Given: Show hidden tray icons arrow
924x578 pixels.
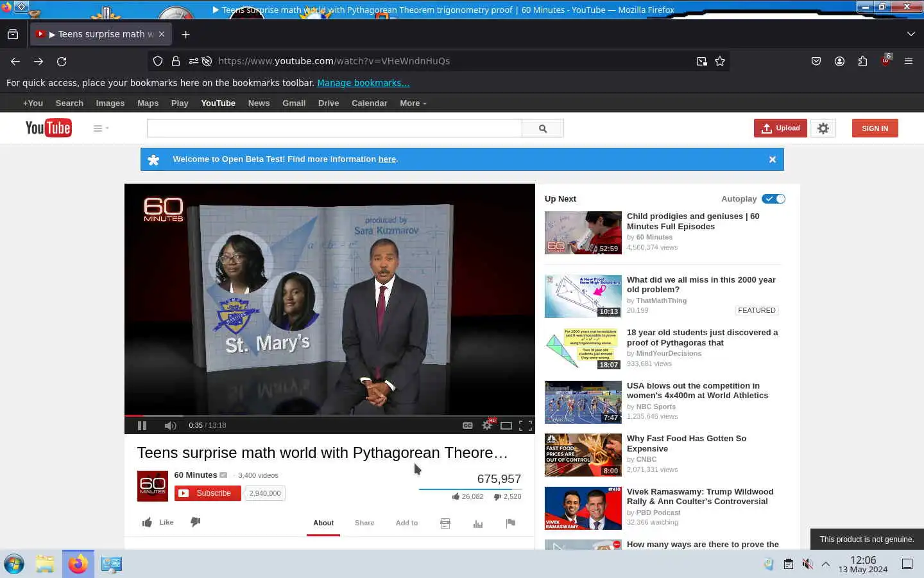Looking at the screenshot, I should pos(826,564).
